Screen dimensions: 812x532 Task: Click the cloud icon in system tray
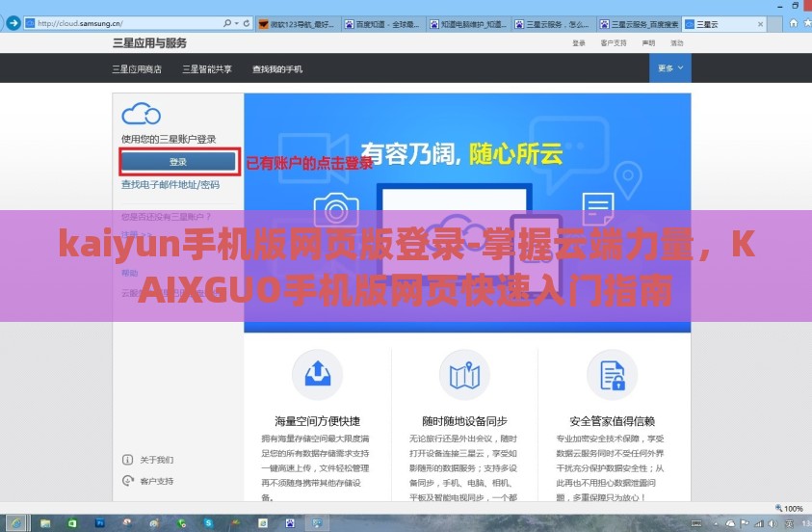pyautogui.click(x=730, y=523)
